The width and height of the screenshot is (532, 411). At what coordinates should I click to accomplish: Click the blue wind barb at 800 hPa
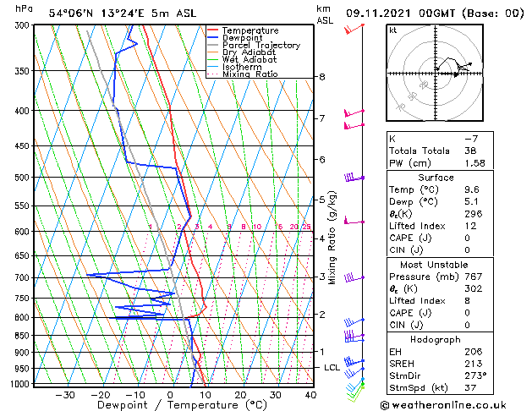(x=354, y=322)
